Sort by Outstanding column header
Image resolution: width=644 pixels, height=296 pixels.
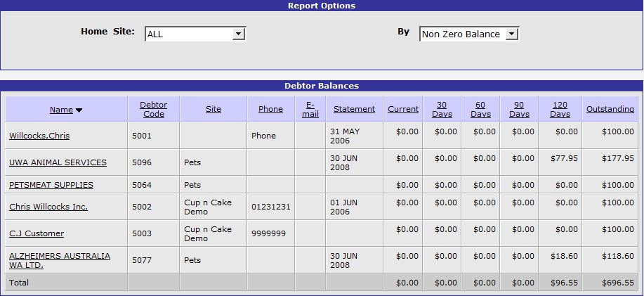pyautogui.click(x=610, y=109)
